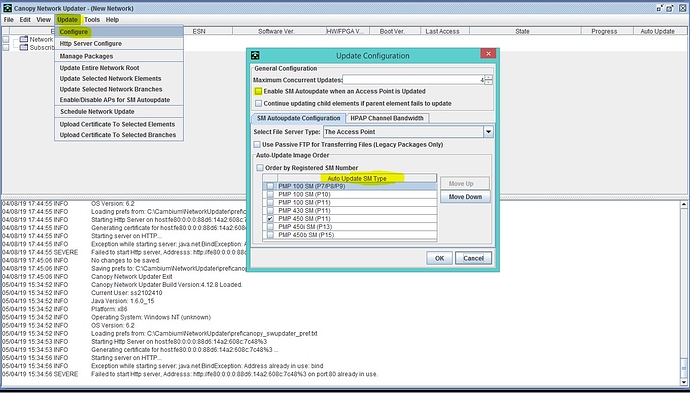
Task: Tick the Network row checkbox in main table
Action: [x=6, y=40]
